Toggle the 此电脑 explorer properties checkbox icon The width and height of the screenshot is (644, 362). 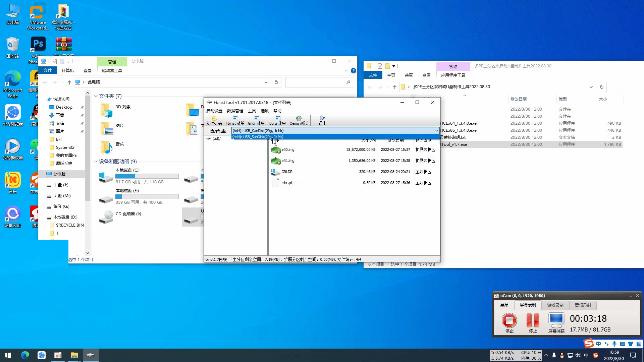(55, 61)
